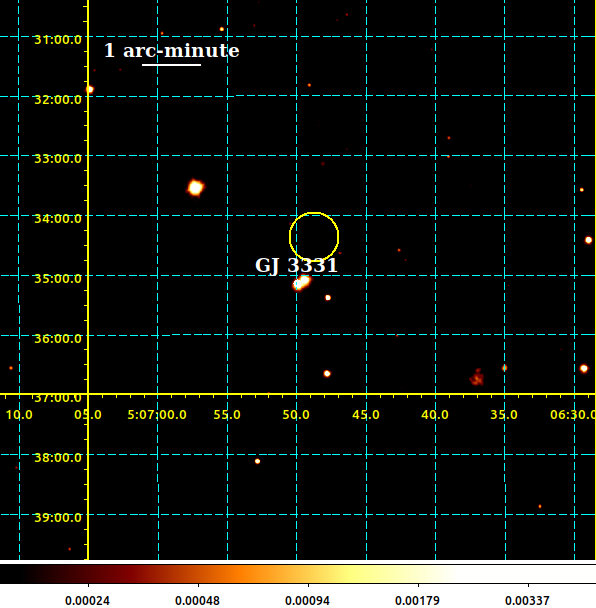The height and width of the screenshot is (608, 596).
Task: Click the small source right of GJ 3331 pair
Action: (328, 298)
